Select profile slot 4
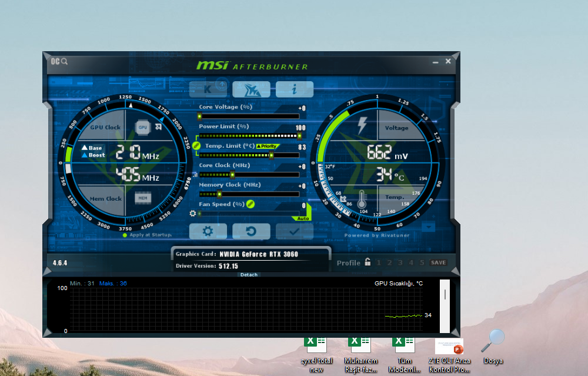This screenshot has width=588, height=376. pyautogui.click(x=411, y=262)
